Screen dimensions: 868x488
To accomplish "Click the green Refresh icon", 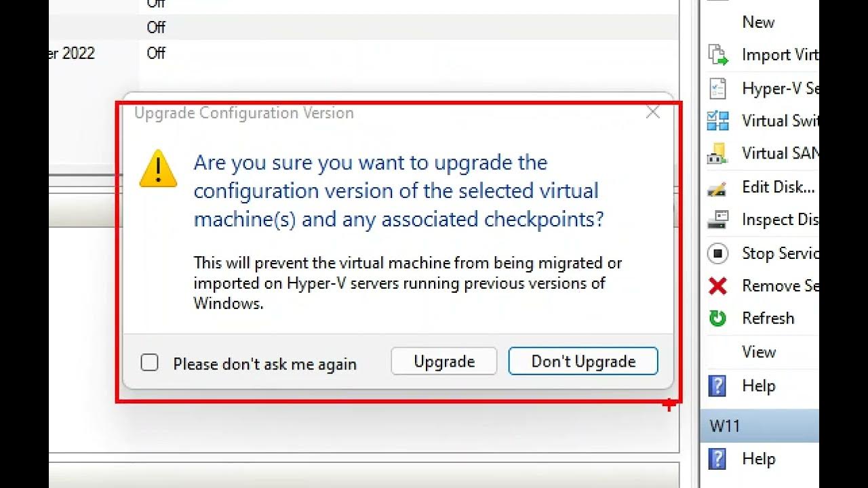I will [x=717, y=319].
